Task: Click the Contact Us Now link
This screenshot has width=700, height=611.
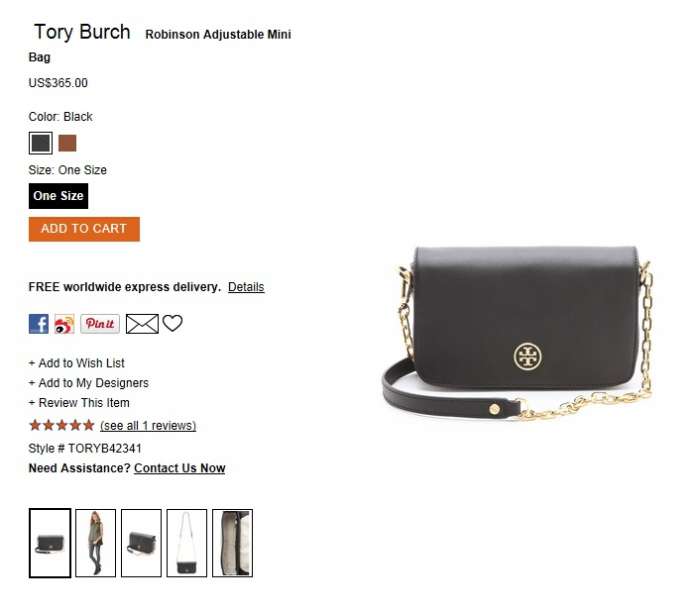Action: point(179,468)
